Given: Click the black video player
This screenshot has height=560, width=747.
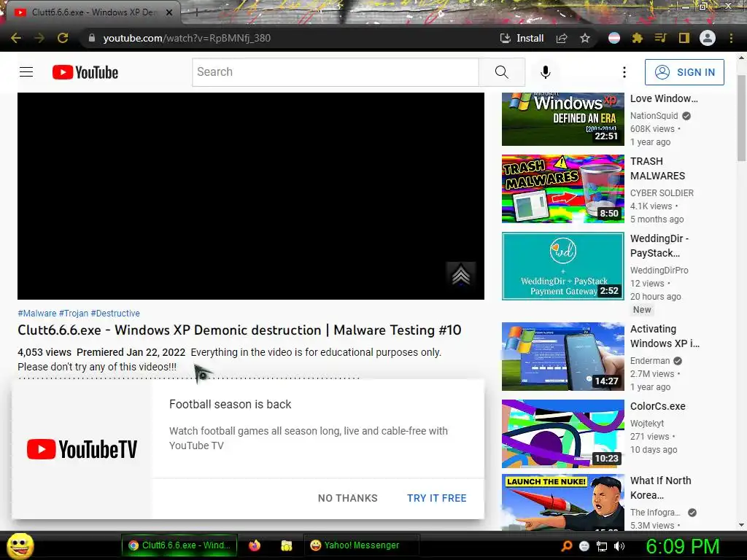Looking at the screenshot, I should pyautogui.click(x=251, y=196).
